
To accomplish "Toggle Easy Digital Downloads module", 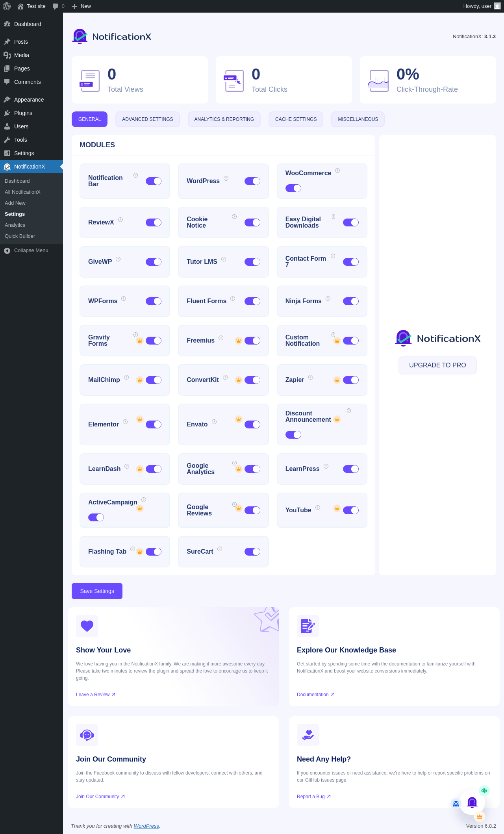I will click(351, 222).
